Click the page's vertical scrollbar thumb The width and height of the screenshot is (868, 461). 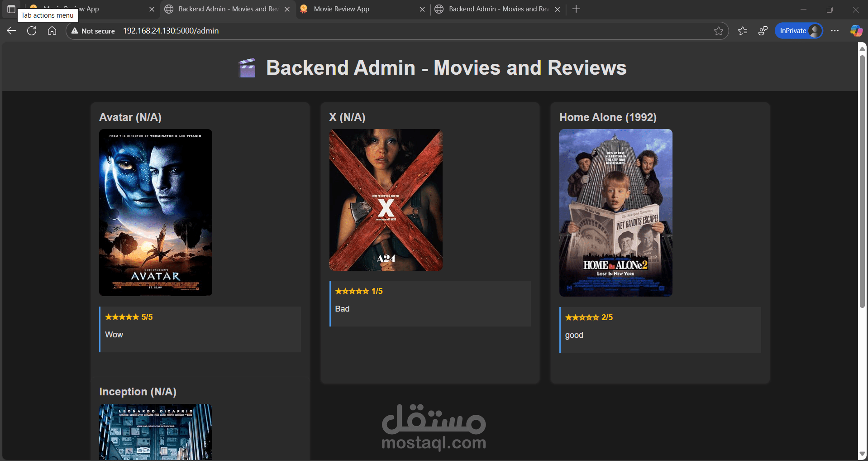point(863,181)
